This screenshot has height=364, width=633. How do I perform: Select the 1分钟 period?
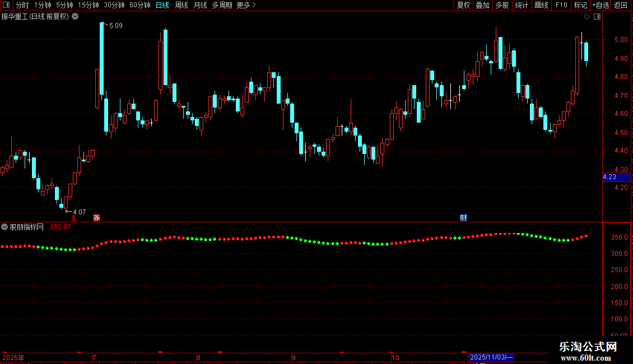tap(43, 5)
